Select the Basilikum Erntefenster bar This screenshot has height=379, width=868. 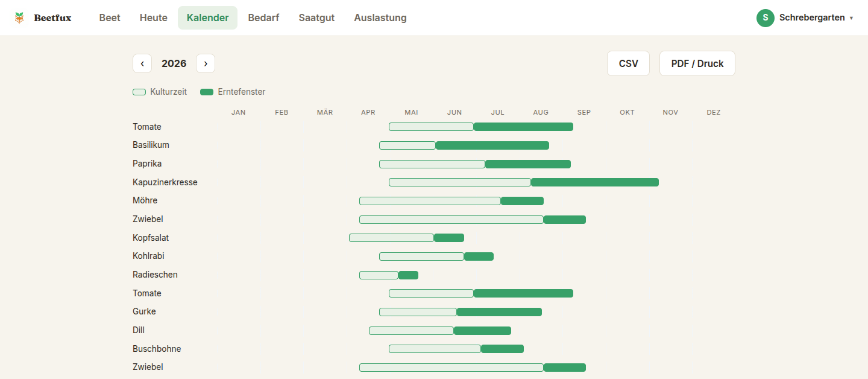pos(492,145)
